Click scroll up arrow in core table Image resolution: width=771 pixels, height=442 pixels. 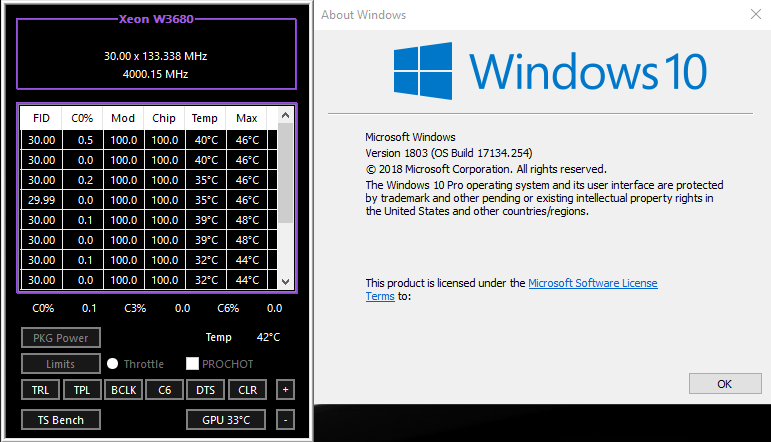coord(286,116)
